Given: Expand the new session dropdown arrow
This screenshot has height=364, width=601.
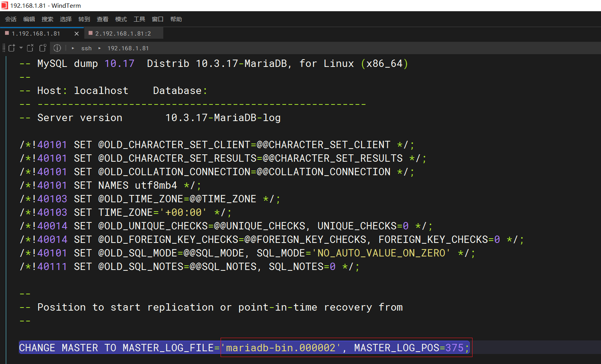Looking at the screenshot, I should pyautogui.click(x=21, y=48).
